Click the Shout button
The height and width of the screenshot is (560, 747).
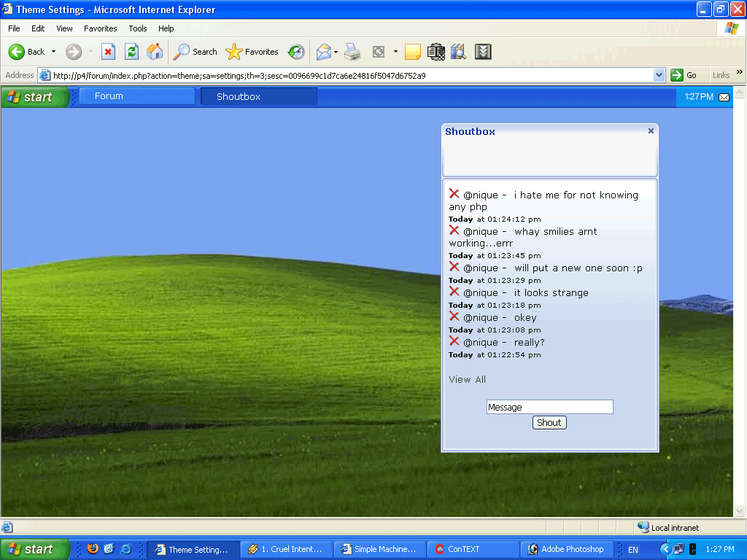tap(549, 422)
